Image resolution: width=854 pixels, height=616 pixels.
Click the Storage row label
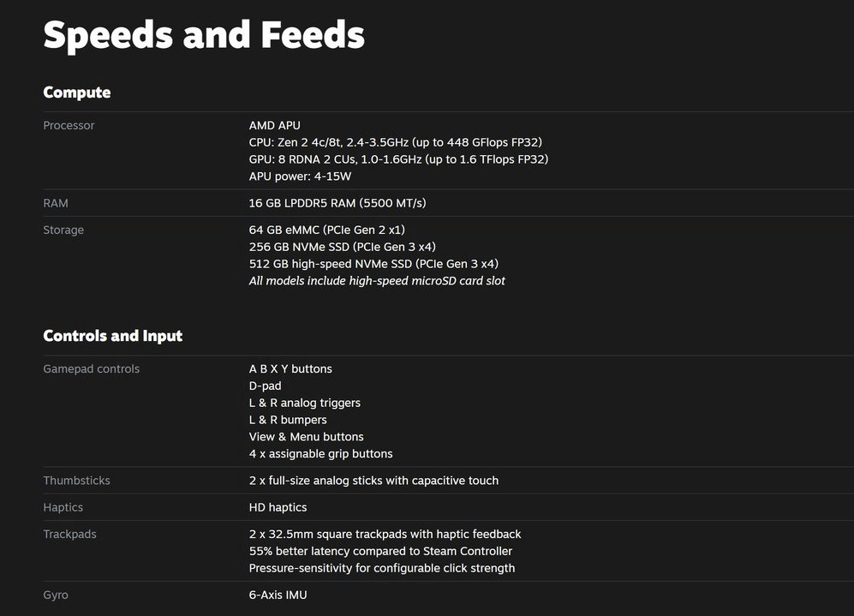pyautogui.click(x=63, y=230)
